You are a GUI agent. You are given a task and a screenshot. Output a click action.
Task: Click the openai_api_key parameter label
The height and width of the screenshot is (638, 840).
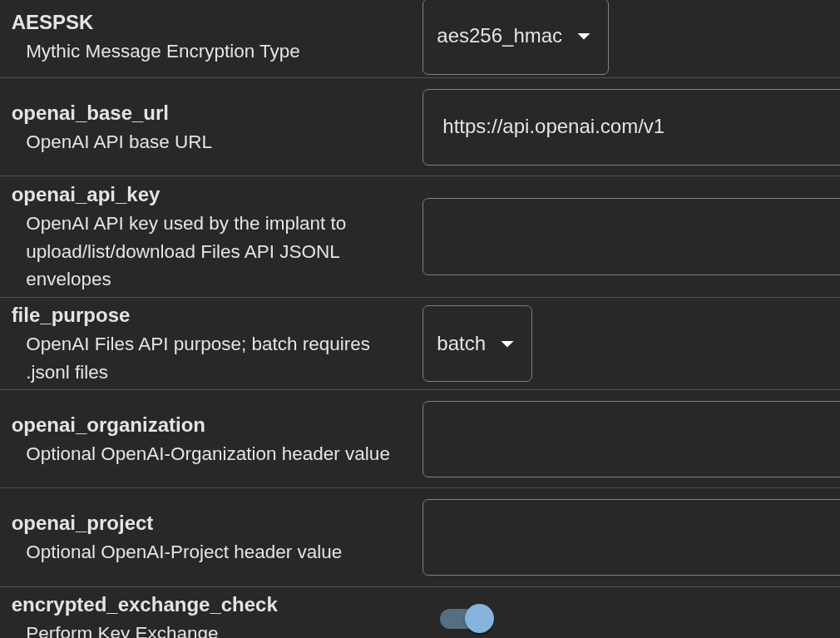[x=86, y=195]
